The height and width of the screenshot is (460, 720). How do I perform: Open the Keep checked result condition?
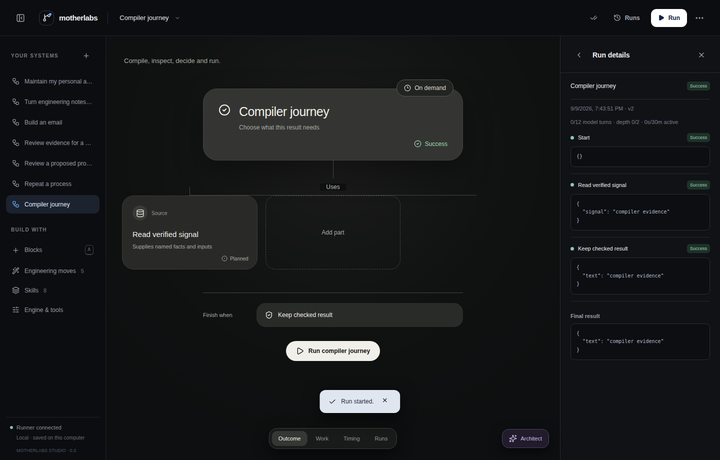tap(360, 315)
